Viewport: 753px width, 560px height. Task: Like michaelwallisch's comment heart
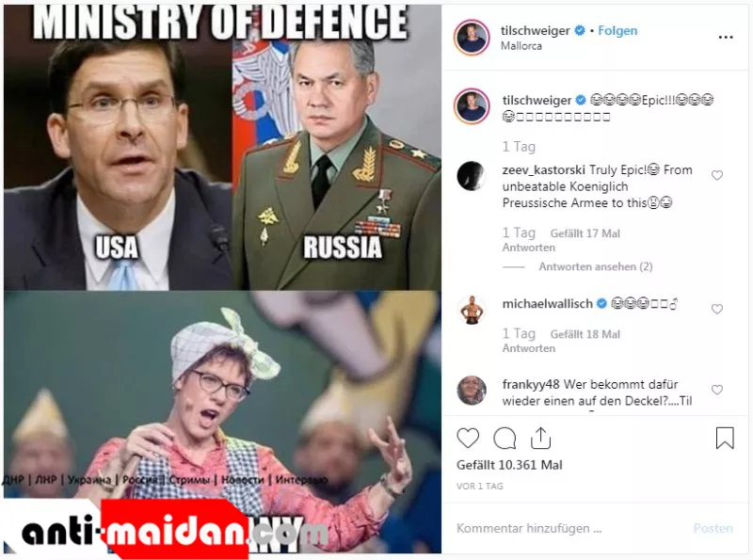point(717,309)
